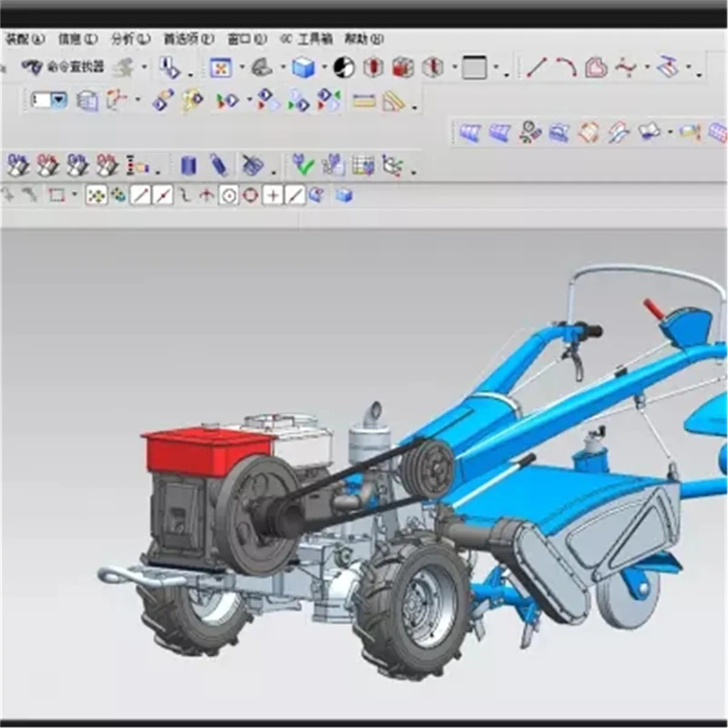Open the 分析 (Analysis) menu
Screen dimensions: 728x728
click(130, 39)
